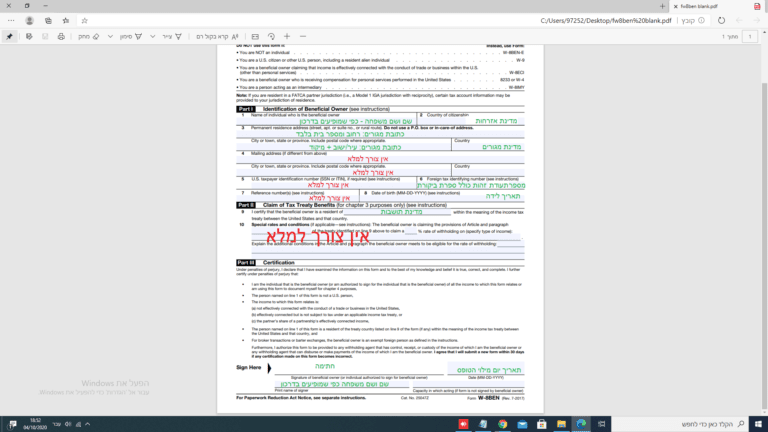Add this page to favorites star
The image size is (768, 432).
click(x=84, y=21)
